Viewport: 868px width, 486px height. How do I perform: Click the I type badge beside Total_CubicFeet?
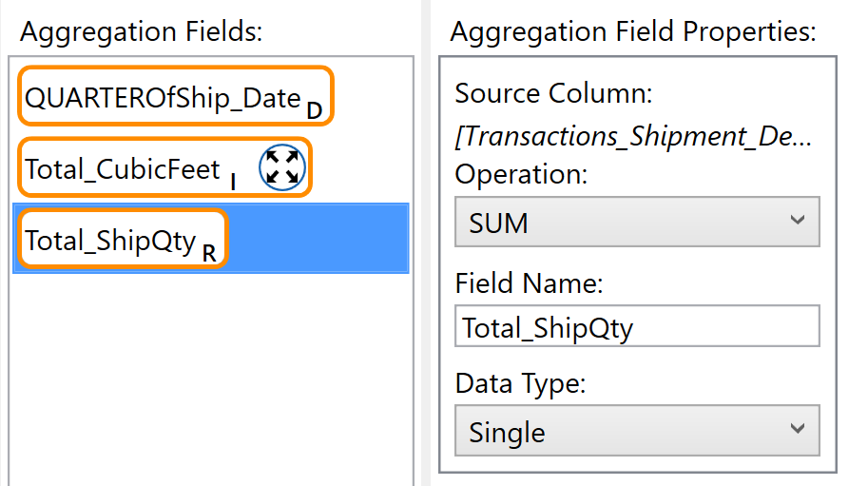pos(233,182)
